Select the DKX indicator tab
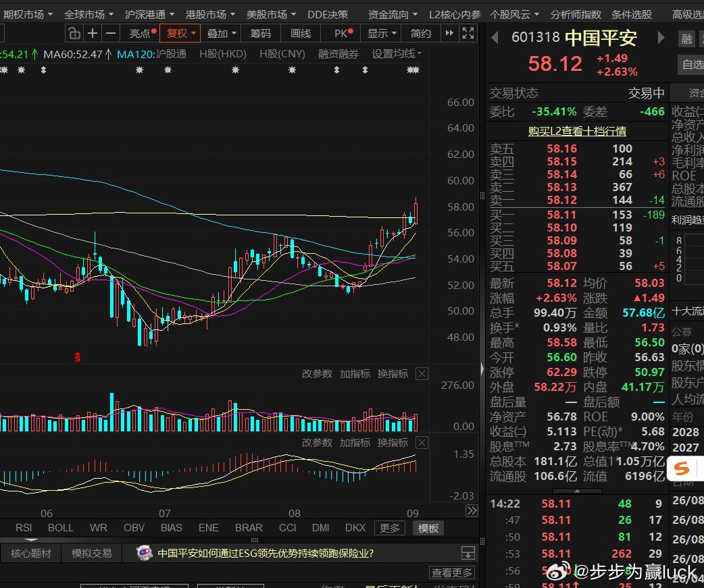This screenshot has width=704, height=588. tap(355, 528)
